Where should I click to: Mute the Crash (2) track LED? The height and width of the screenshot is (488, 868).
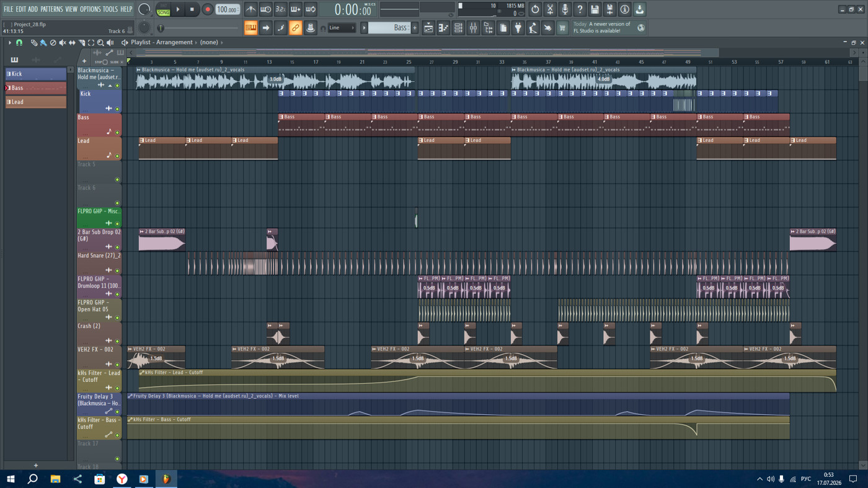click(117, 341)
